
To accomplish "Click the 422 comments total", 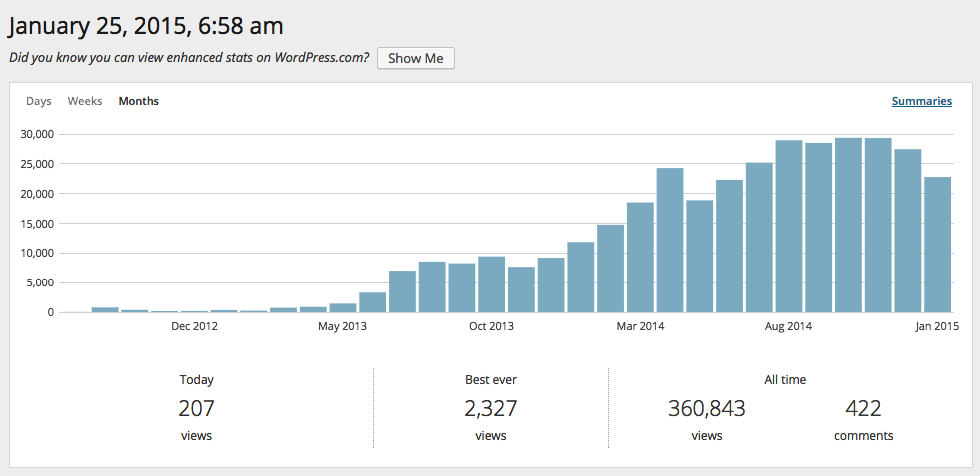I will tap(863, 408).
